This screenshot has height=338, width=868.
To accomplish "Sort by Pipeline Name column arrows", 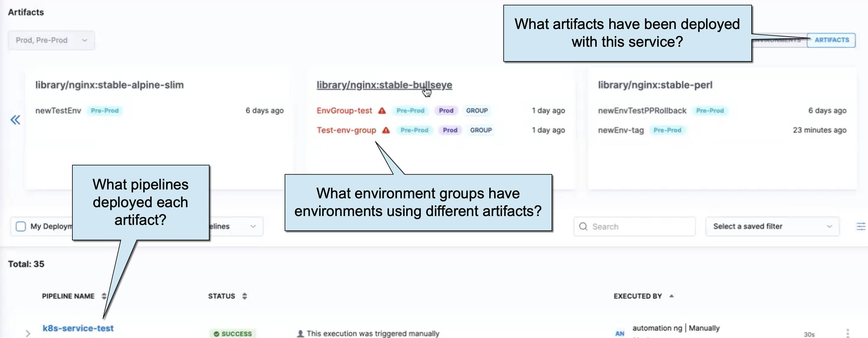I will coord(104,296).
